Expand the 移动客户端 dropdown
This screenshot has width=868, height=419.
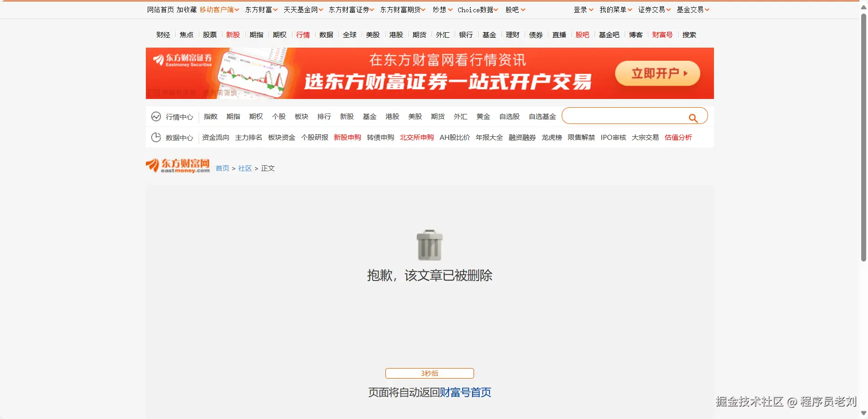coord(219,9)
